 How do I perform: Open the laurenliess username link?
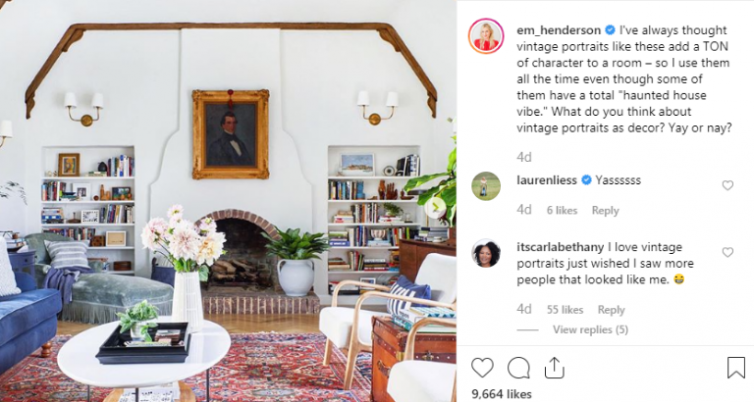547,180
